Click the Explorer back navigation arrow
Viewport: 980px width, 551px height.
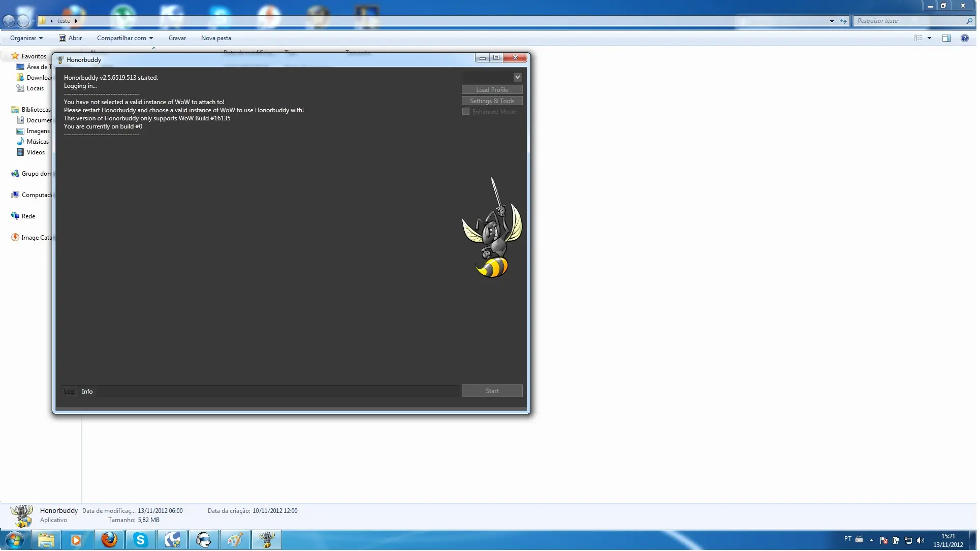click(x=9, y=21)
